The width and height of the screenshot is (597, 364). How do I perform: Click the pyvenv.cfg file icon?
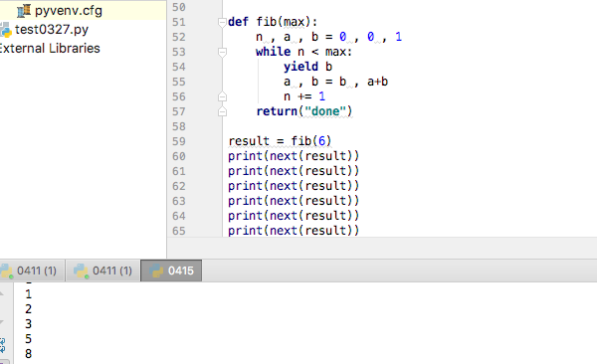(x=24, y=11)
